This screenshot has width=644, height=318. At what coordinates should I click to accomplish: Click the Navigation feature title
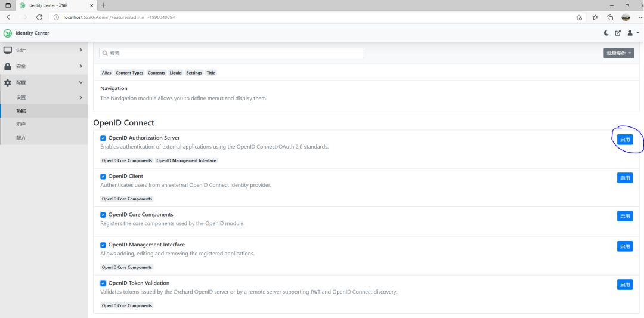tap(114, 88)
